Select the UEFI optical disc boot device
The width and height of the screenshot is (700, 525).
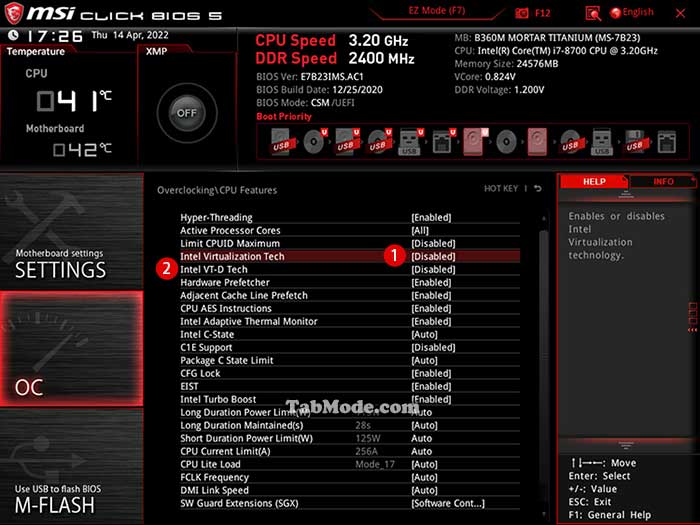(x=315, y=142)
